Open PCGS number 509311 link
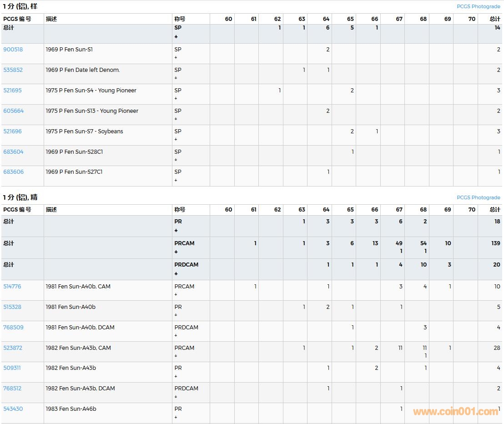504x424 pixels. click(12, 368)
